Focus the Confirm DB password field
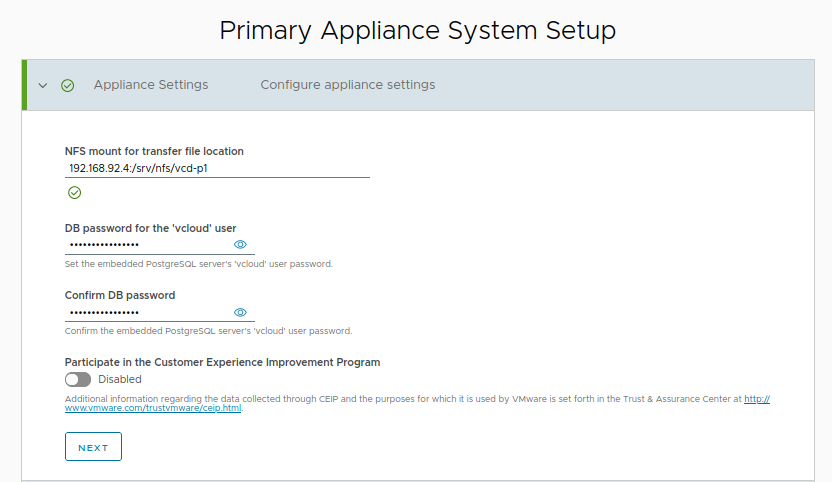This screenshot has height=482, width=832. click(x=147, y=312)
